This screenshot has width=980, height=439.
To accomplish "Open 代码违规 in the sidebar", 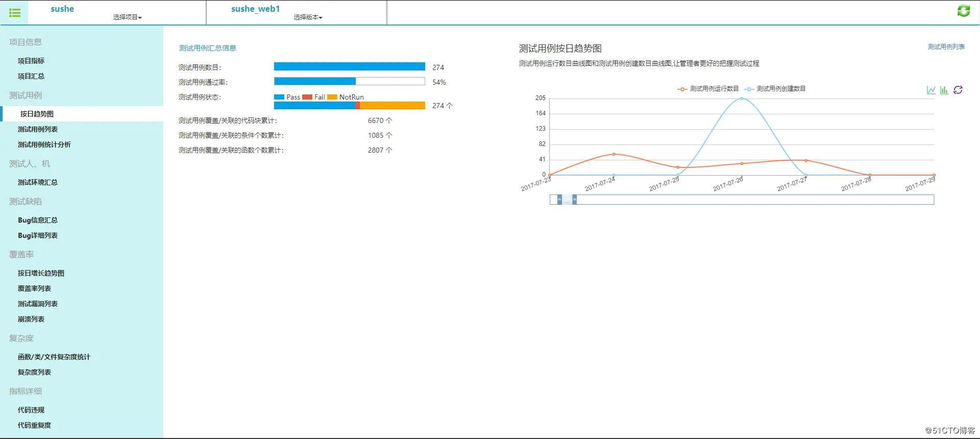I will pyautogui.click(x=31, y=410).
